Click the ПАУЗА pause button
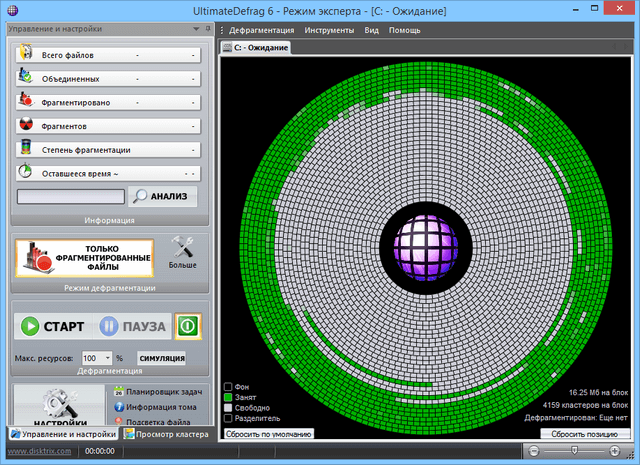This screenshot has width=640, height=465. [133, 326]
